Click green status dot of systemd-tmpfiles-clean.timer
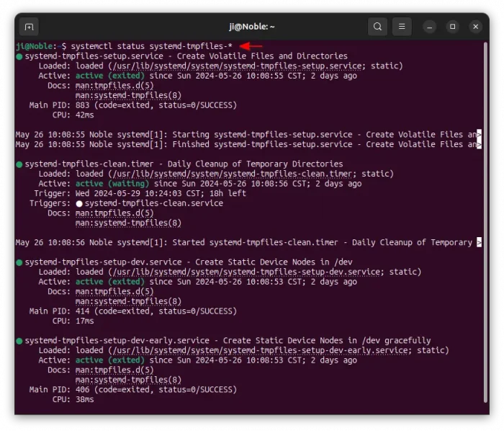This screenshot has width=504, height=431. click(x=19, y=164)
